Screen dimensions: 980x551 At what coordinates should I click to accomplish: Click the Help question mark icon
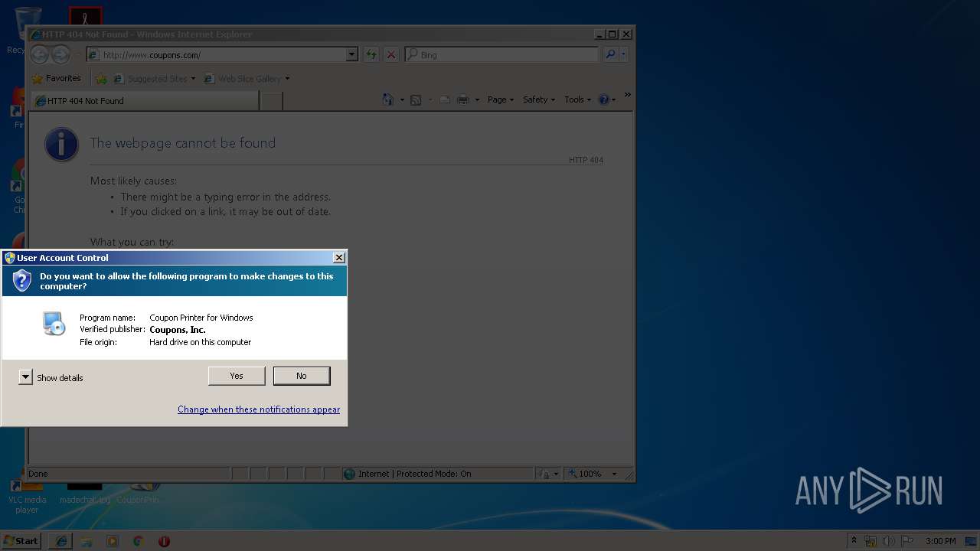tap(603, 99)
